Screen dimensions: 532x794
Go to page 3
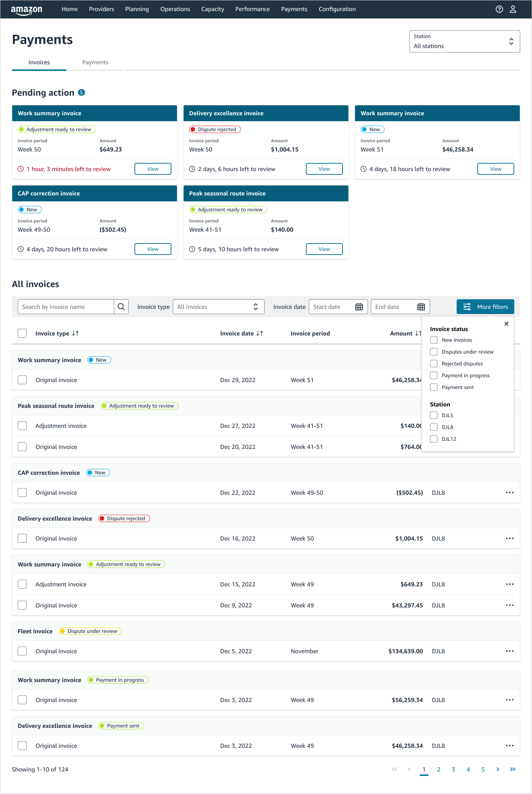[454, 769]
